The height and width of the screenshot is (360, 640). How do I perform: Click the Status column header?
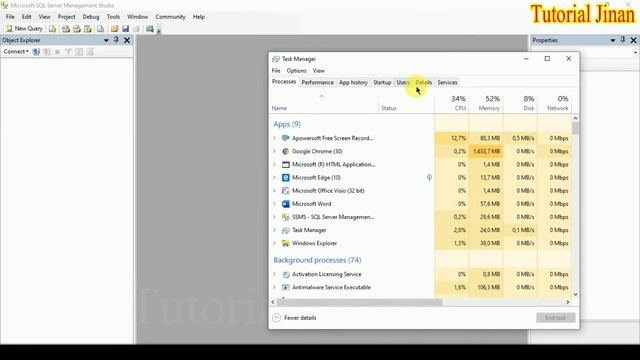[406, 104]
